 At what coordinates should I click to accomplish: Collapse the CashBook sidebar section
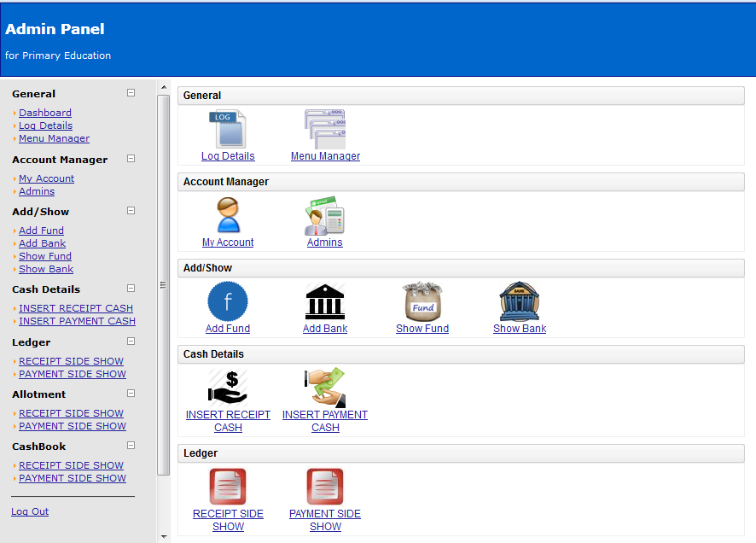[131, 446]
